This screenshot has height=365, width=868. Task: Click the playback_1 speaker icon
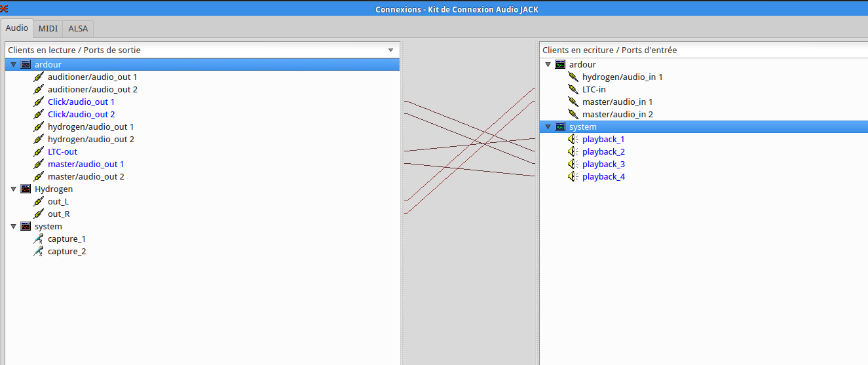tap(573, 140)
